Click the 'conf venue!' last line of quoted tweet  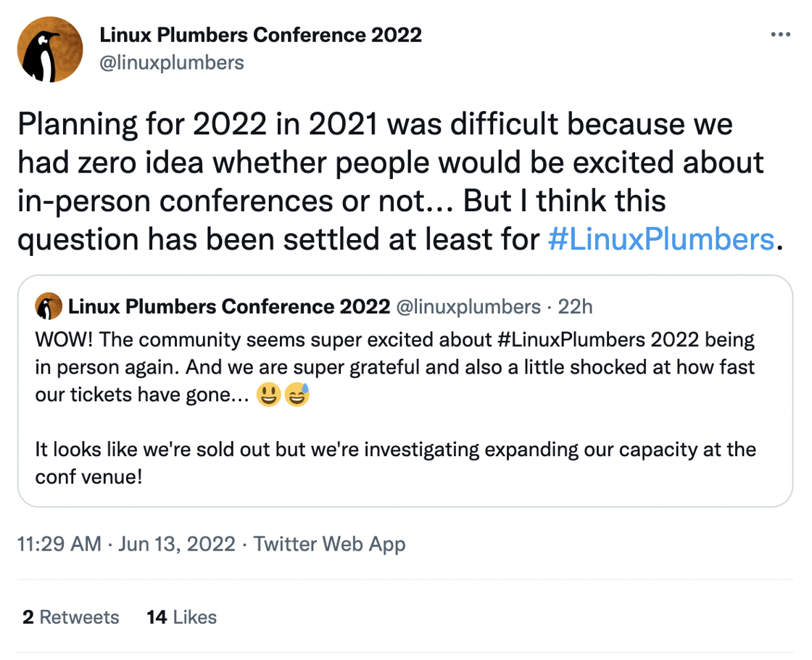(x=88, y=478)
